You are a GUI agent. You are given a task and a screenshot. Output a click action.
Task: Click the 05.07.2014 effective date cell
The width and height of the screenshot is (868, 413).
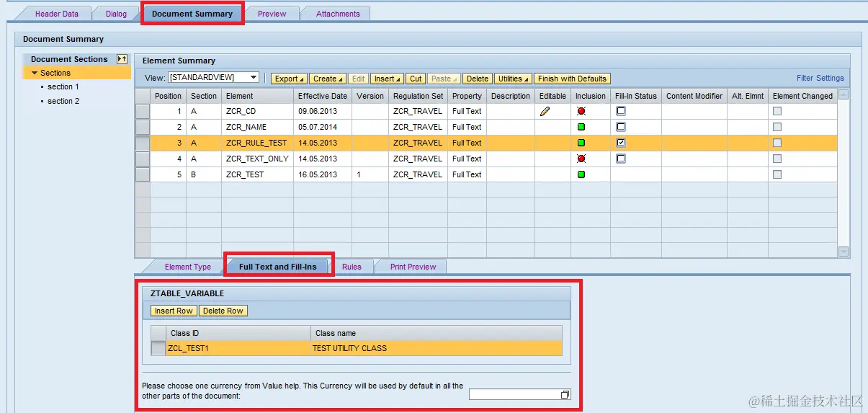point(323,127)
